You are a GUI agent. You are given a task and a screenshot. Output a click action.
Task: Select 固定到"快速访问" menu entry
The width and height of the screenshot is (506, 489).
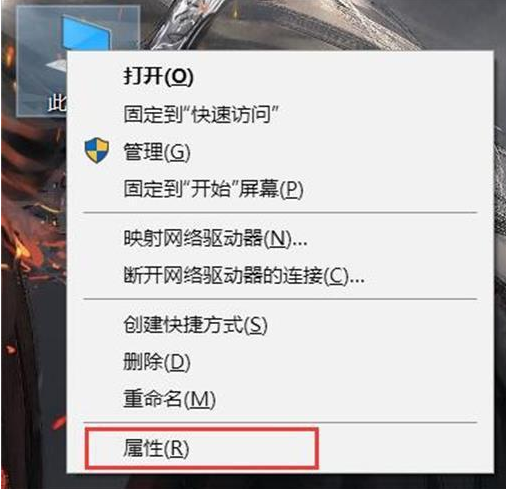click(x=201, y=114)
